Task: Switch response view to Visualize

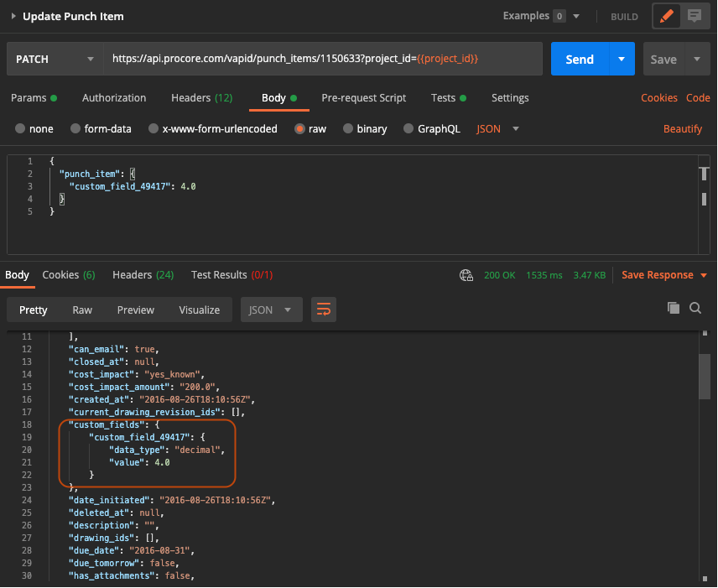Action: [x=199, y=310]
